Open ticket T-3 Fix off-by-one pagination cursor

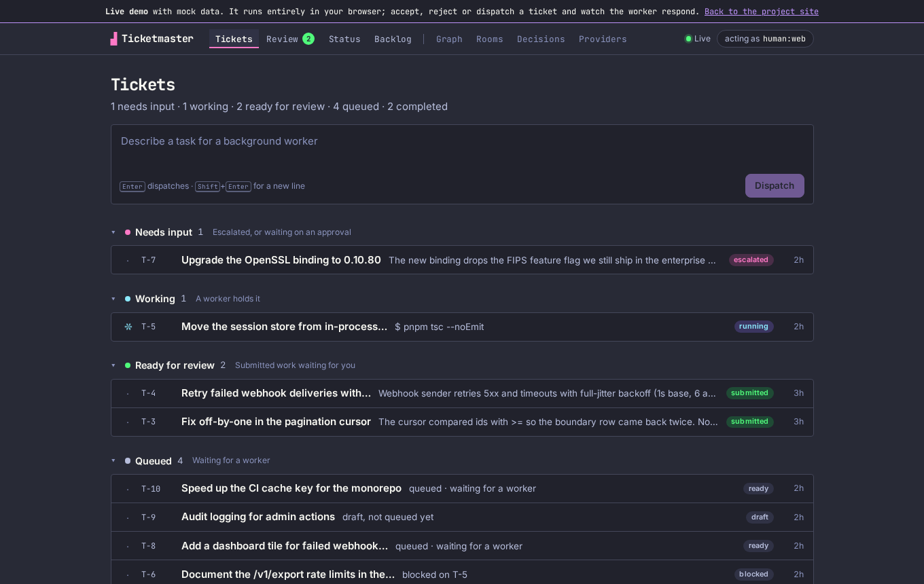click(x=462, y=422)
